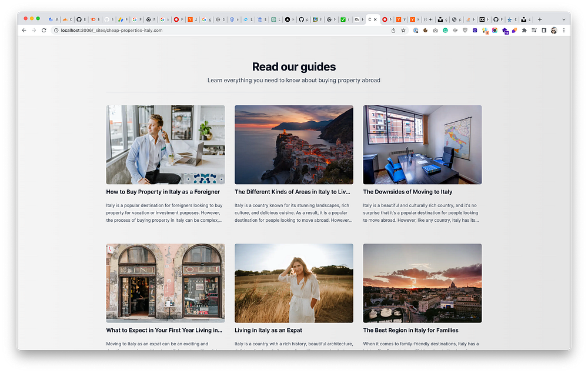Click excerpt starting 'Italy is a beautiful and culturally'
The width and height of the screenshot is (588, 373).
[421, 213]
